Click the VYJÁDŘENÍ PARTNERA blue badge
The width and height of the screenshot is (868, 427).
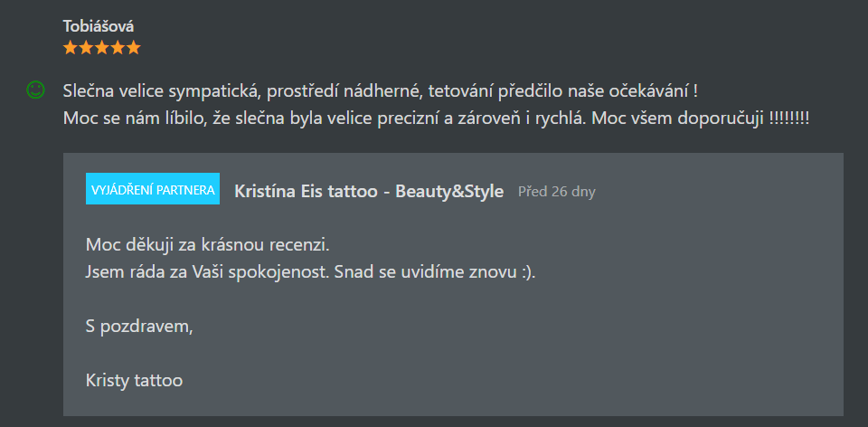(x=153, y=189)
